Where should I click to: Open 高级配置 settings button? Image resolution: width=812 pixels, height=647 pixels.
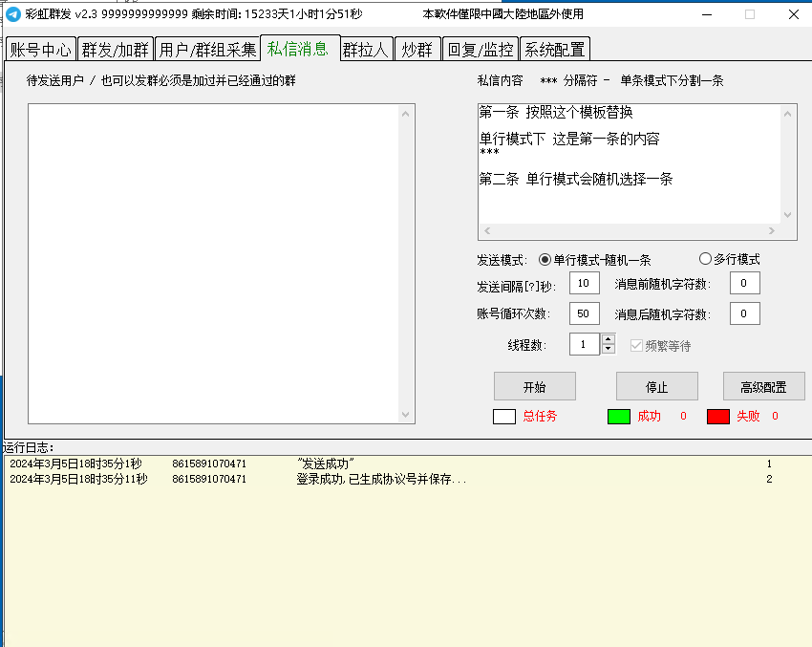tap(763, 386)
